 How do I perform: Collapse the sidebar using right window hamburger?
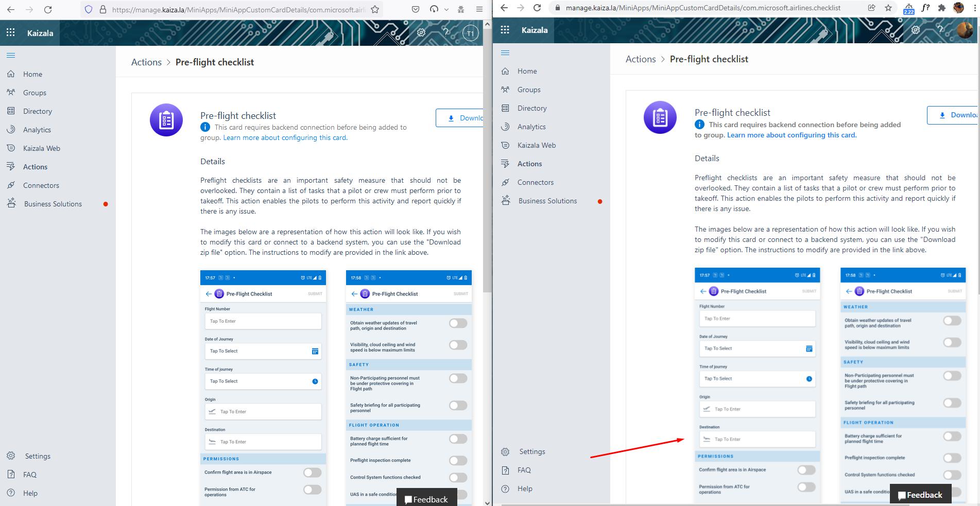pyautogui.click(x=505, y=53)
